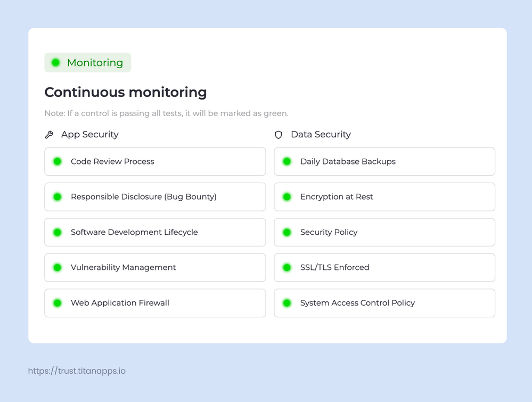Expand the Responsible Disclosure (Bug Bounty) control
The image size is (532, 402).
pos(154,196)
